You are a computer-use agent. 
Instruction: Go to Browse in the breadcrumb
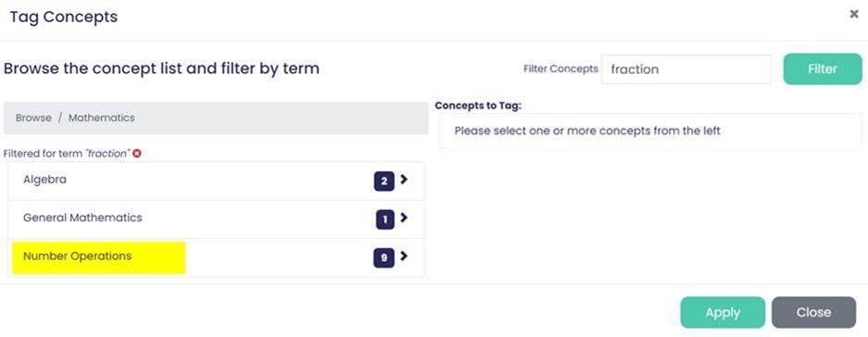pyautogui.click(x=33, y=118)
